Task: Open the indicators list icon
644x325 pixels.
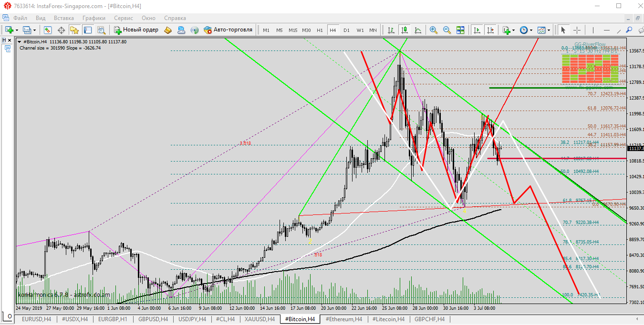Action: point(507,30)
